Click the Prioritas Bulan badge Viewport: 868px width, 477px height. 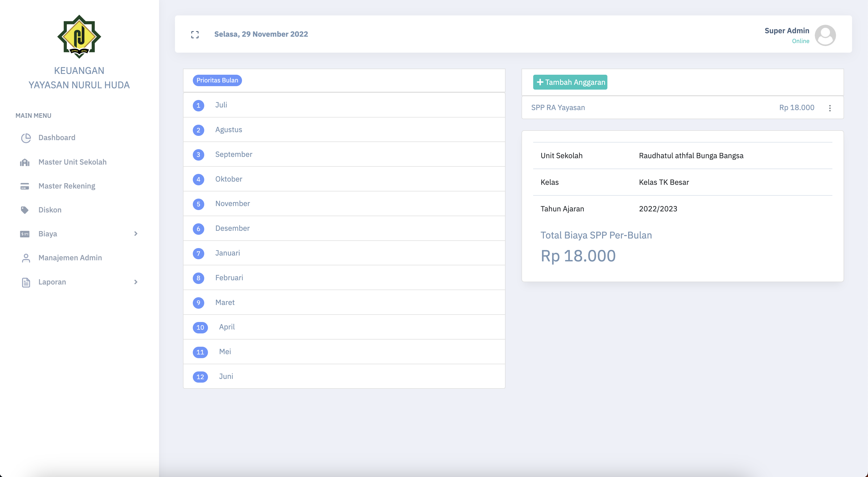click(x=217, y=80)
